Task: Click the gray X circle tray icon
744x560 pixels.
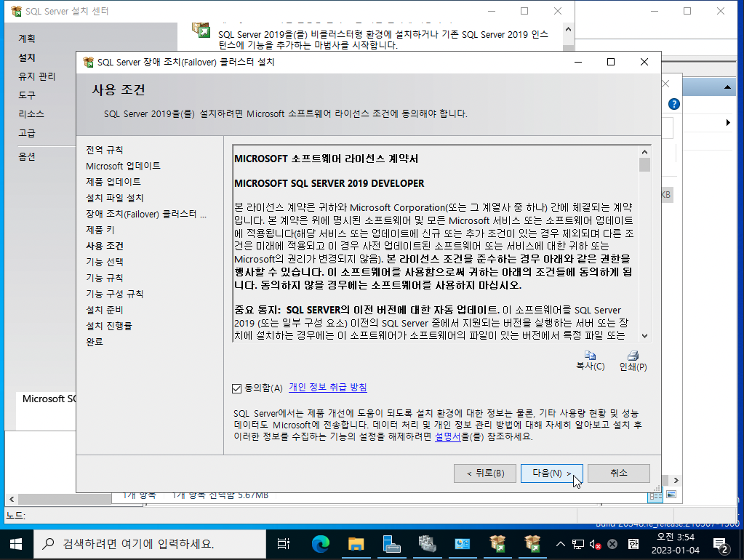Action: point(612,544)
